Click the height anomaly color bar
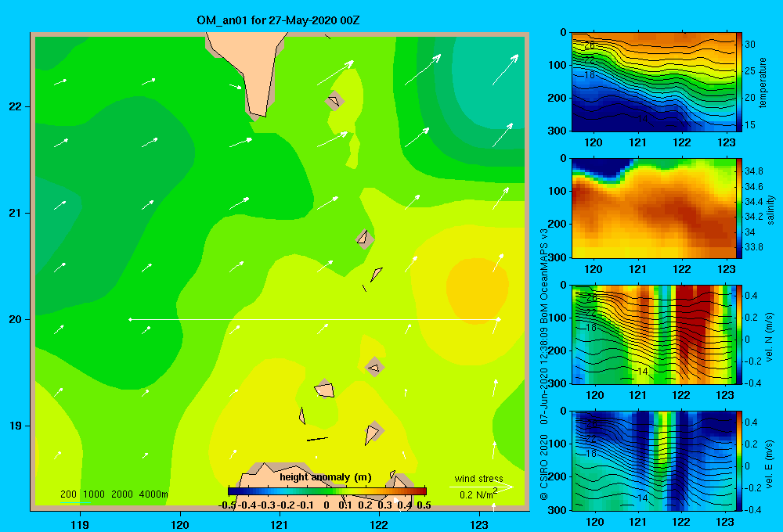 [327, 491]
